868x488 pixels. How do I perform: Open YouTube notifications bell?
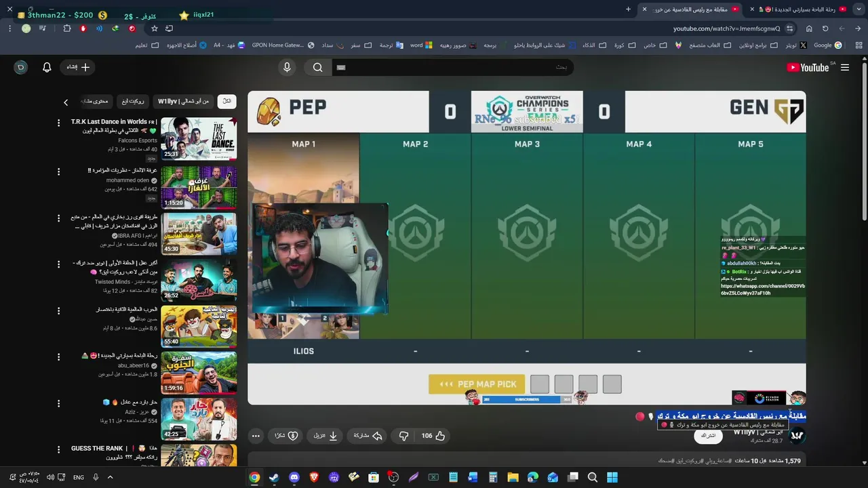47,67
